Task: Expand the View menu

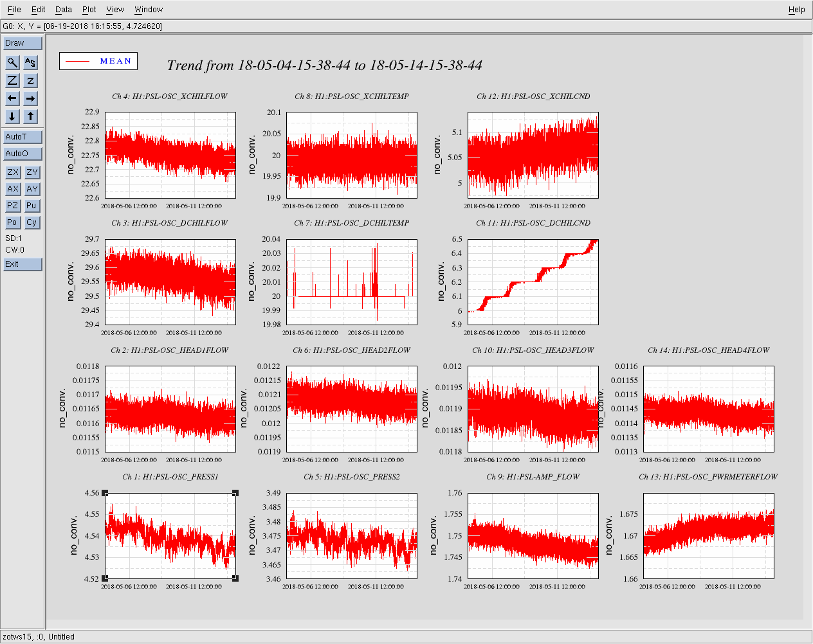Action: pyautogui.click(x=115, y=10)
